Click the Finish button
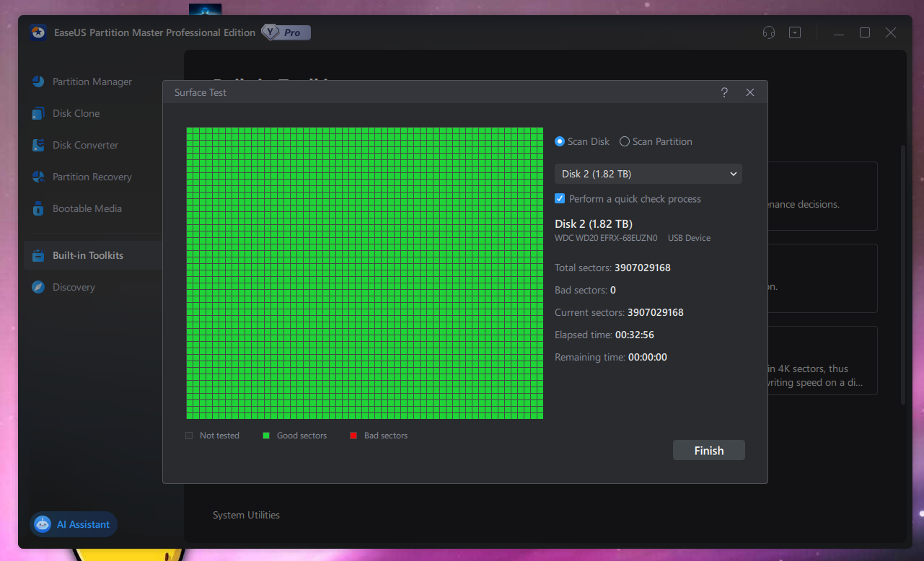924x561 pixels. (x=709, y=450)
